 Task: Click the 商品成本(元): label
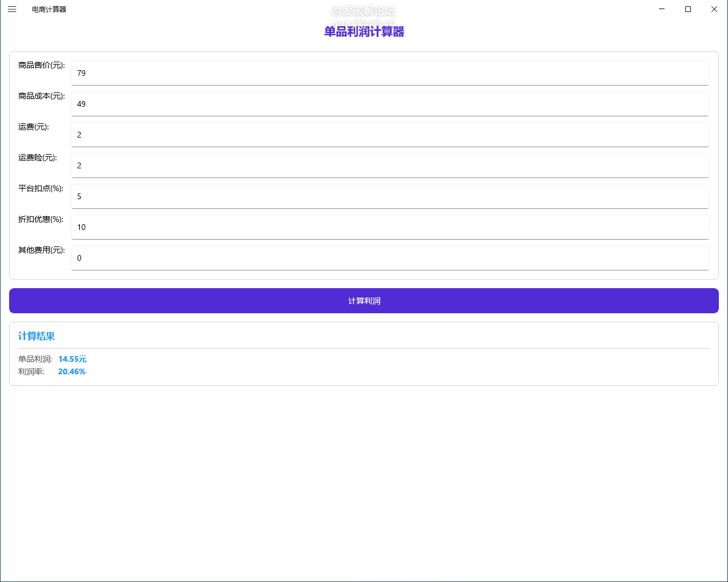coord(42,96)
